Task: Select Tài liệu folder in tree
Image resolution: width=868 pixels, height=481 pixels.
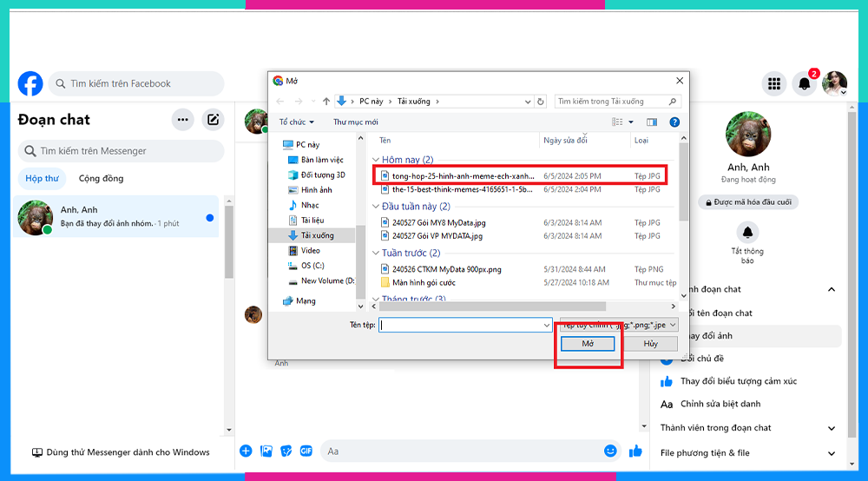Action: (306, 221)
